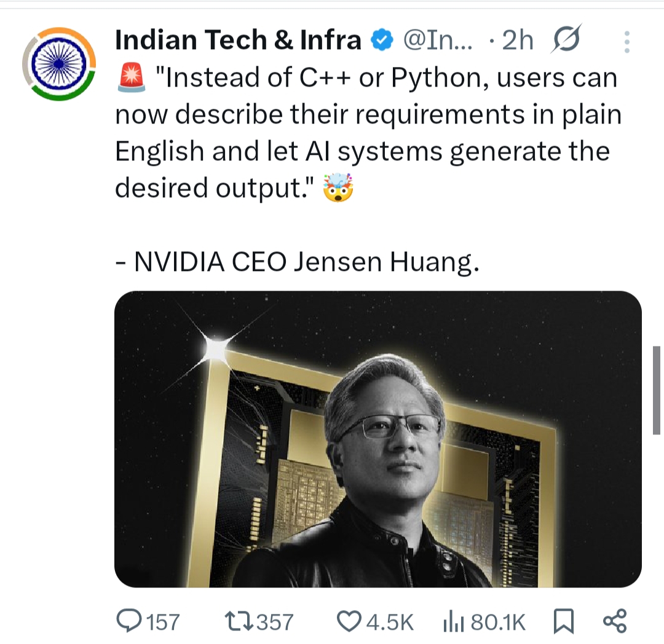664x644 pixels.
Task: Click the vertical scrollbar thumb
Action: pyautogui.click(x=657, y=390)
